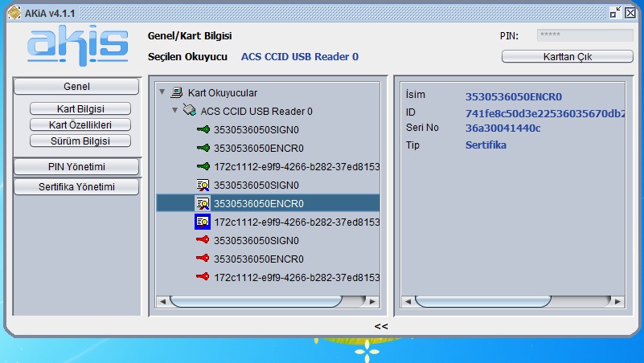Click the green key icon beside first 3530536050ENCR0
The image size is (644, 363).
(203, 148)
